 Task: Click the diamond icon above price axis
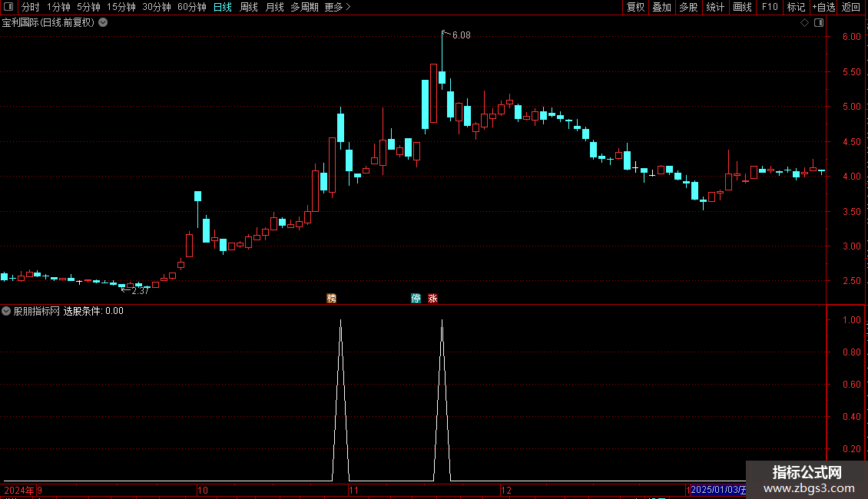click(805, 23)
